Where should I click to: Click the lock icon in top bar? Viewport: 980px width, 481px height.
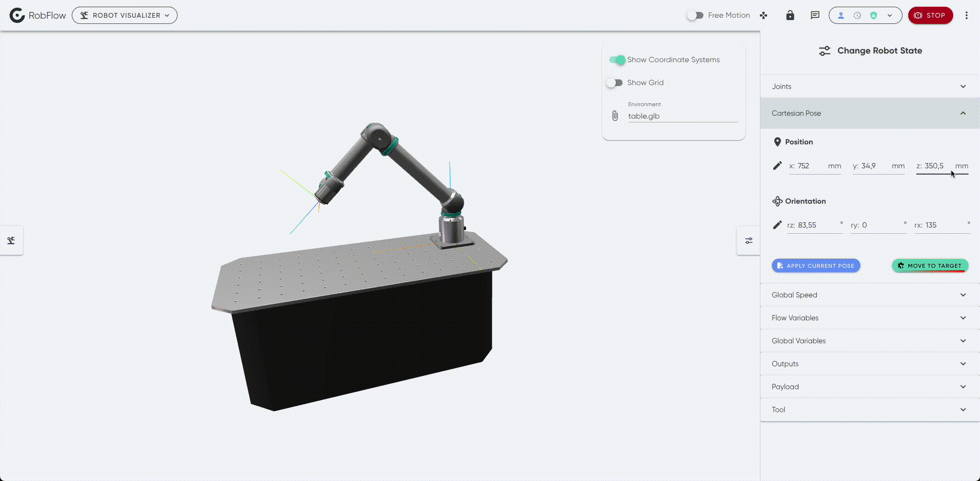790,15
